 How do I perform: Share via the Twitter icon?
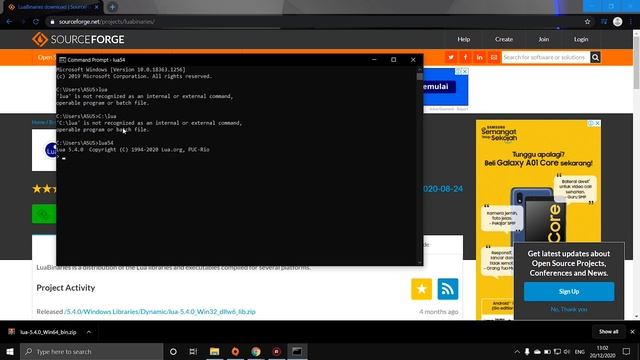(x=451, y=58)
